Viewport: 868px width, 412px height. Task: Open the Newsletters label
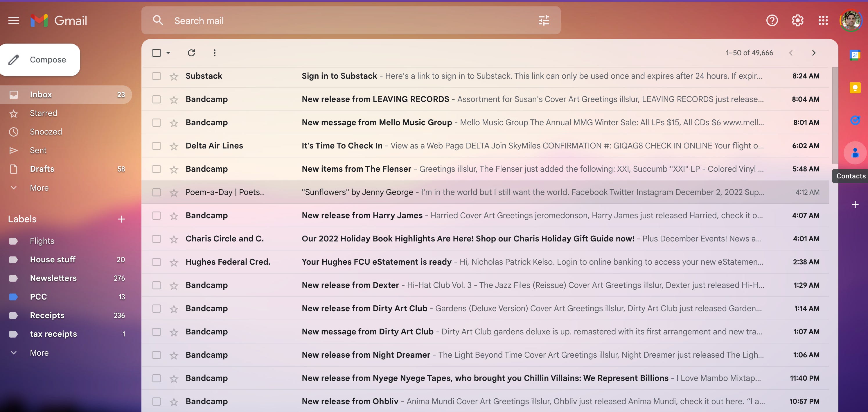point(66,278)
